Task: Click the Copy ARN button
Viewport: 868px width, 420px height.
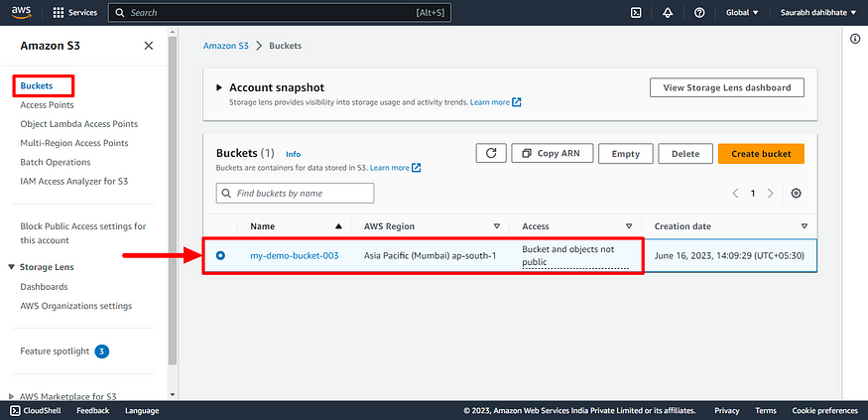Action: [553, 154]
